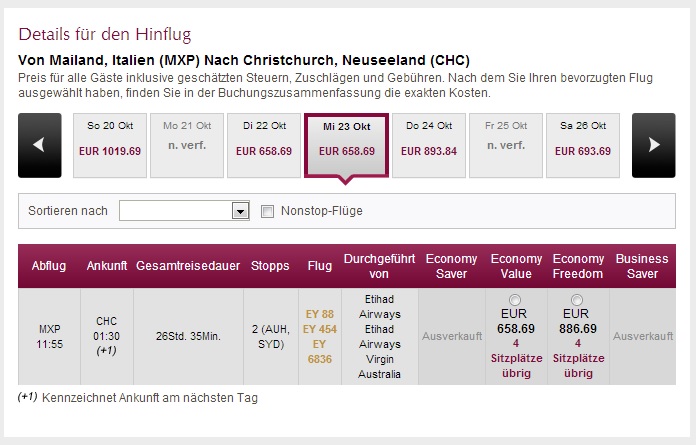Click the Flug column header
The width and height of the screenshot is (696, 445).
(x=320, y=266)
